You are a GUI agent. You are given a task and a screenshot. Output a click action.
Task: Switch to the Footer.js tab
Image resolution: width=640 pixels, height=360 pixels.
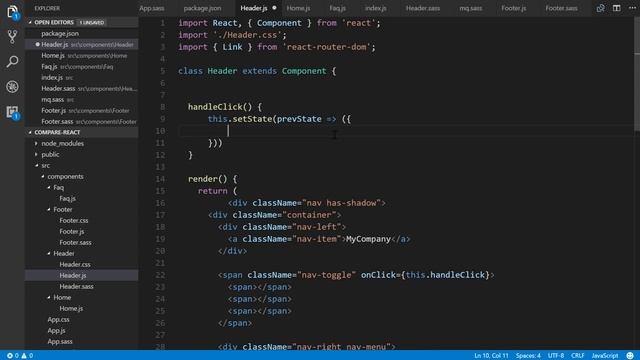[x=513, y=8]
